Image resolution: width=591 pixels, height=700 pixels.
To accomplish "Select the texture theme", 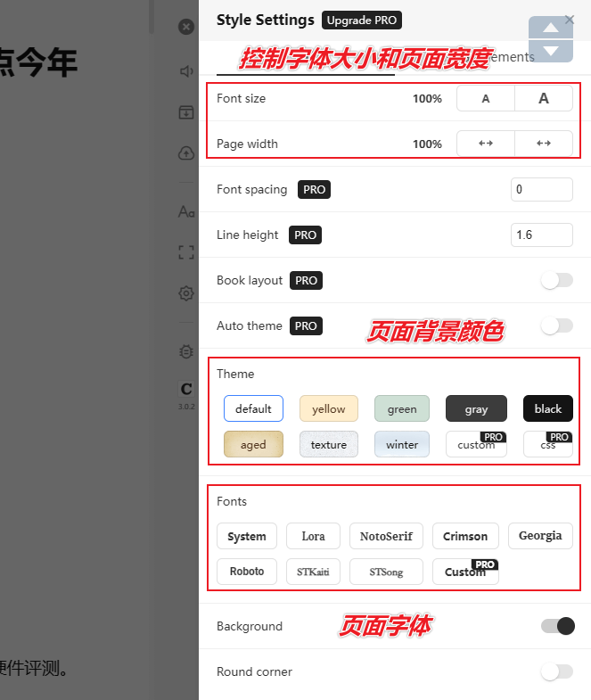I will 329,444.
